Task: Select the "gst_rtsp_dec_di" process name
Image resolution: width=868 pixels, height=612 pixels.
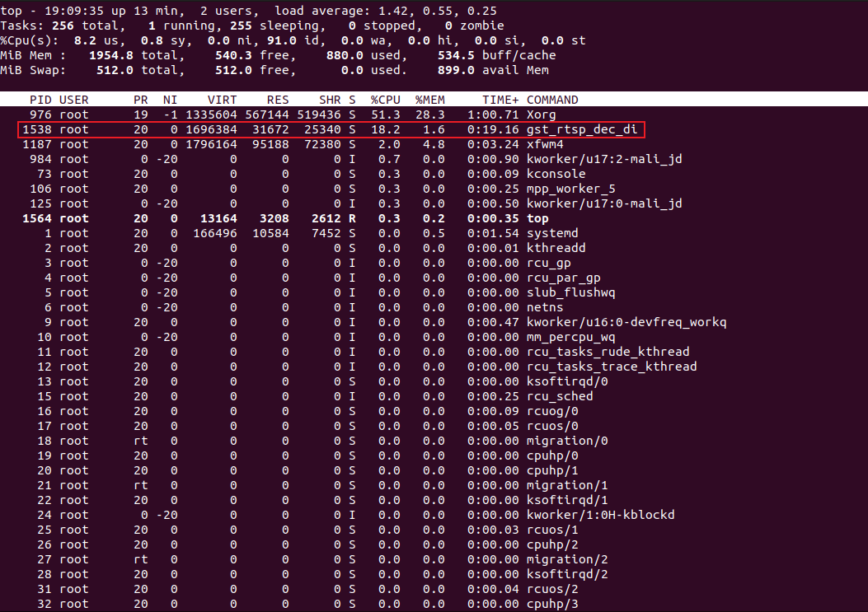Action: (582, 129)
